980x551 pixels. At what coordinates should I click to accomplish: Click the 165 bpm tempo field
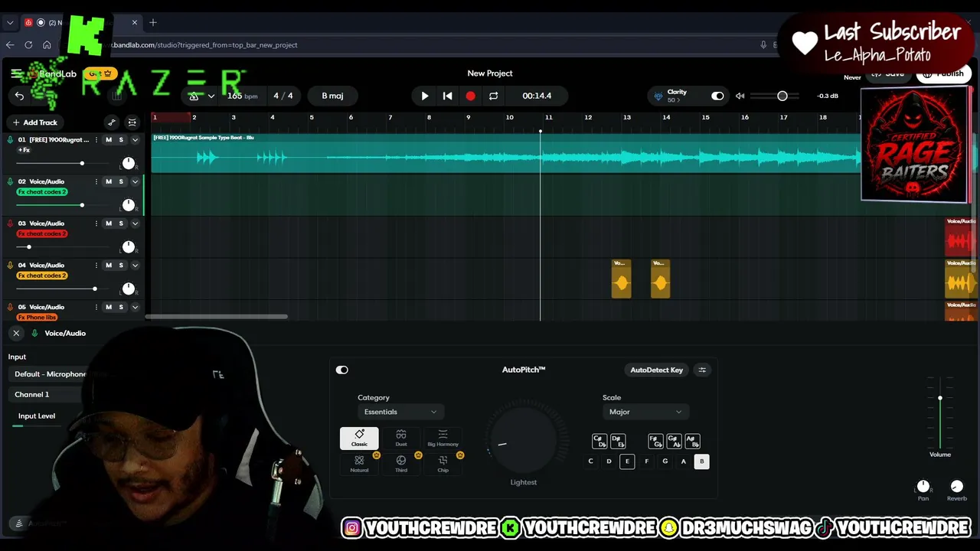[x=242, y=96]
